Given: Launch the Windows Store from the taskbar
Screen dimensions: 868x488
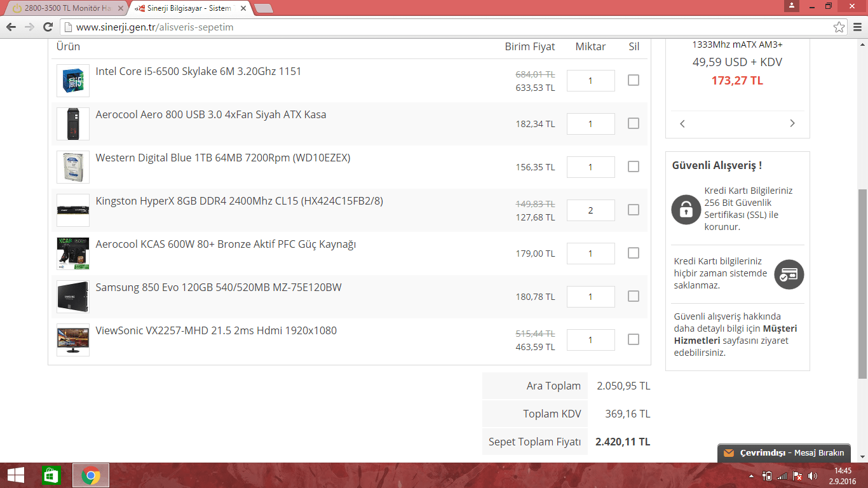Looking at the screenshot, I should click(51, 475).
